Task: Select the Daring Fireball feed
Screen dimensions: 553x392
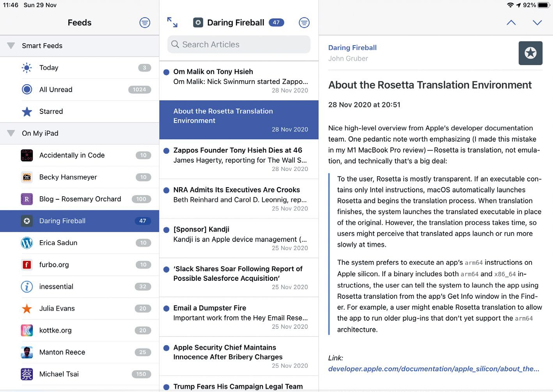Action: pyautogui.click(x=80, y=221)
